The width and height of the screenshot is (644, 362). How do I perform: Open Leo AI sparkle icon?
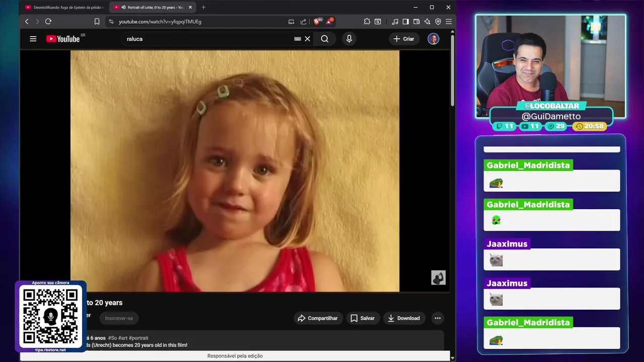(427, 22)
